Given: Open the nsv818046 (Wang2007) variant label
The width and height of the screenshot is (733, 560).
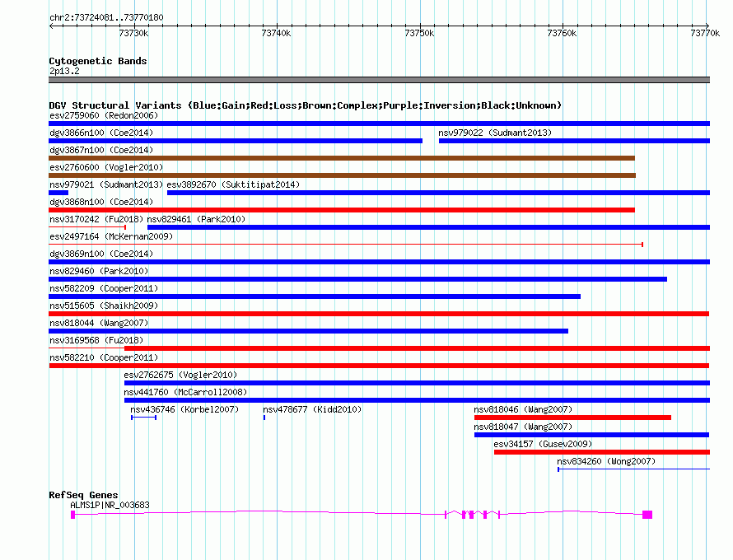Looking at the screenshot, I should click(x=523, y=409).
